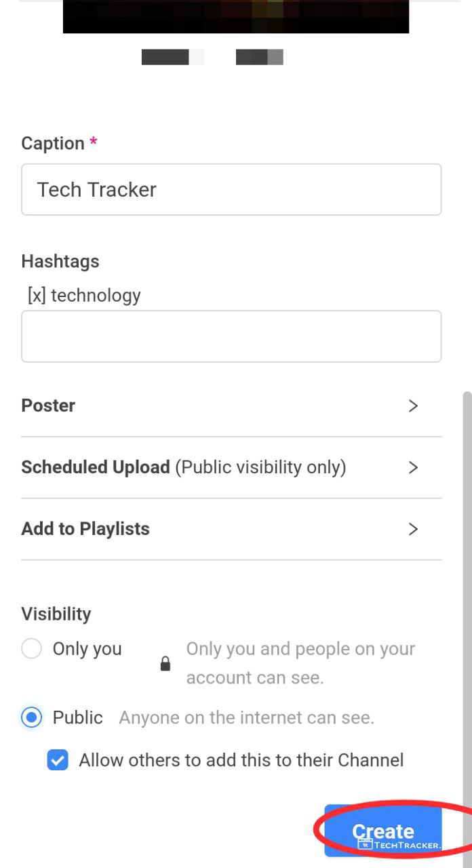Expand the Add to Playlists chevron
Image resolution: width=472 pixels, height=868 pixels.
tap(413, 529)
